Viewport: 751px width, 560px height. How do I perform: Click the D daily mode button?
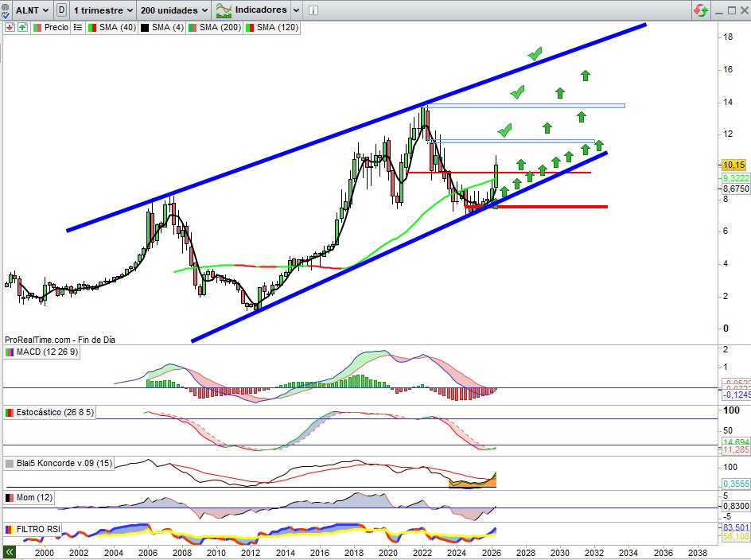(x=61, y=10)
